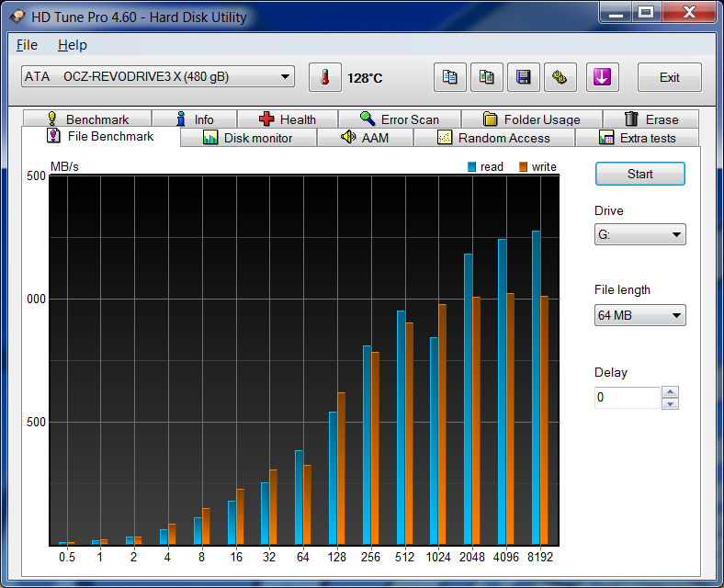The width and height of the screenshot is (724, 588).
Task: Go to the Random Access tab
Action: (x=493, y=138)
